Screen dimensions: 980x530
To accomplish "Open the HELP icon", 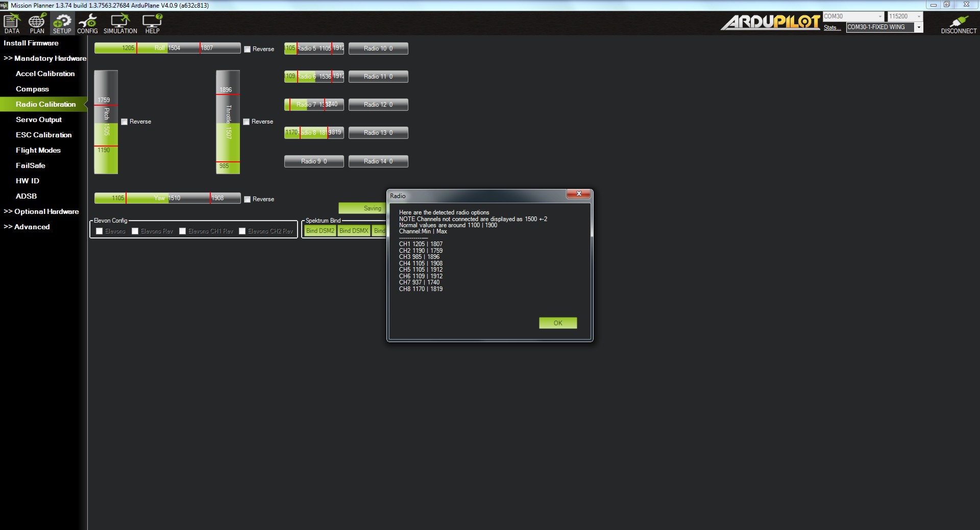I will [x=152, y=23].
